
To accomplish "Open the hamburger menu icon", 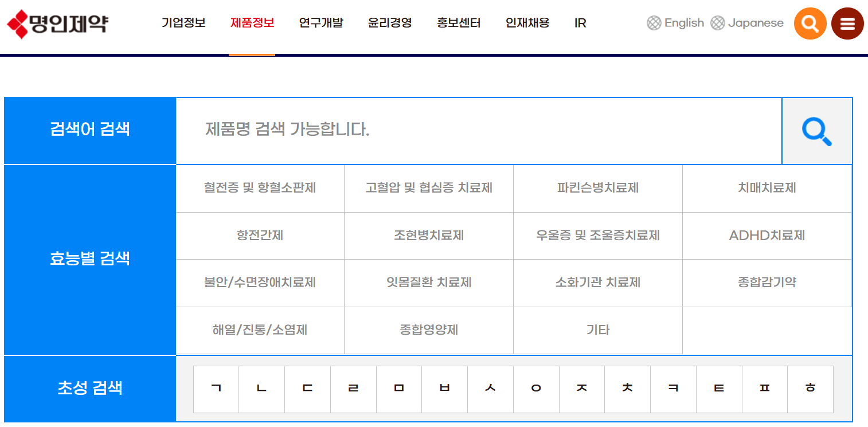I will pyautogui.click(x=847, y=23).
